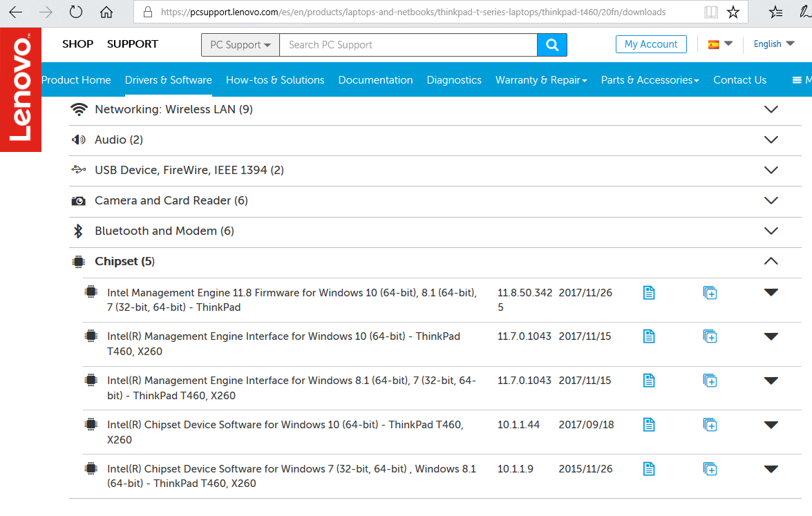
Task: Open reading view book icon
Action: tap(711, 12)
